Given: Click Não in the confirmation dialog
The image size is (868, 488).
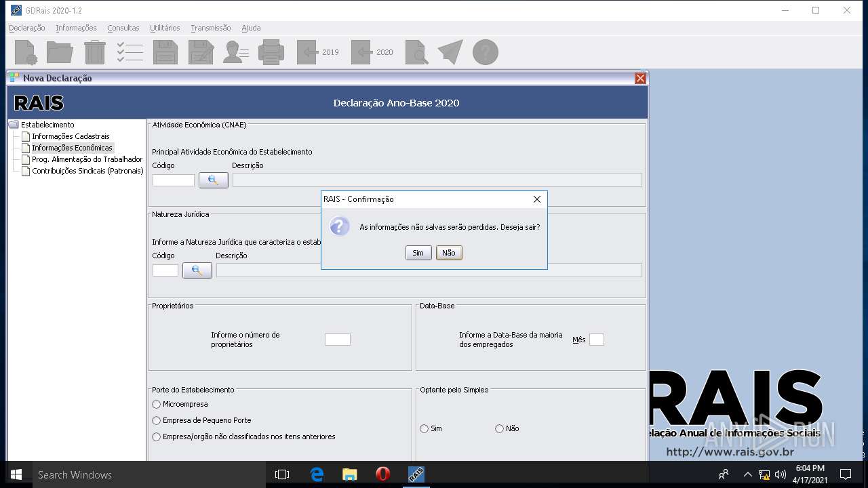Looking at the screenshot, I should tap(449, 253).
